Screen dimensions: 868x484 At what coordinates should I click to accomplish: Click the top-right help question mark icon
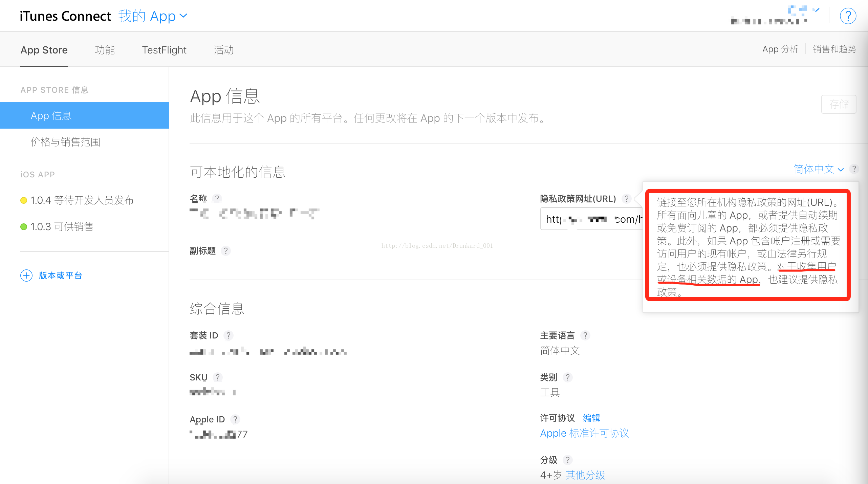pyautogui.click(x=848, y=16)
